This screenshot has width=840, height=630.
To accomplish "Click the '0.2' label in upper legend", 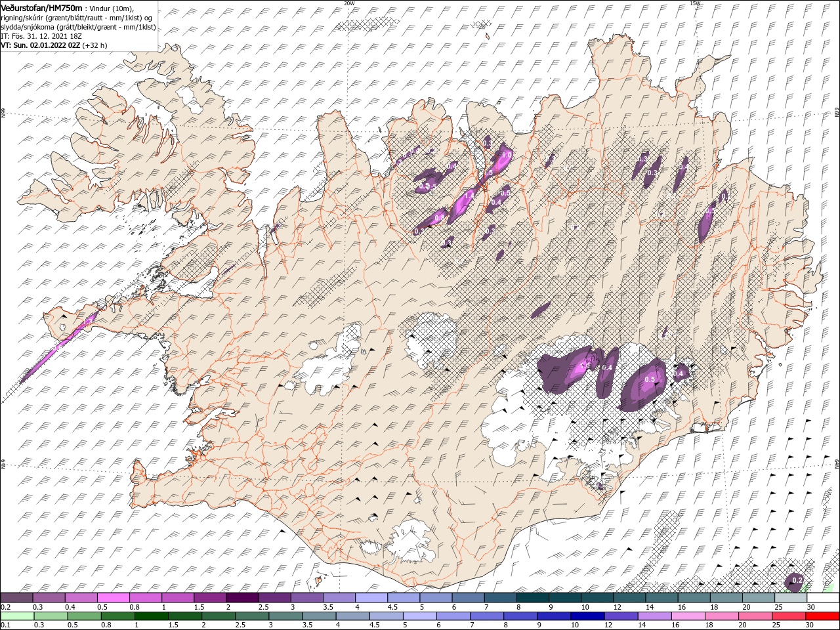I will pos(5,607).
